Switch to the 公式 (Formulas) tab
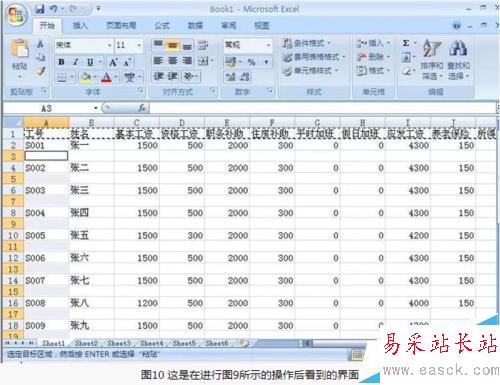The width and height of the screenshot is (500, 385). point(162,25)
